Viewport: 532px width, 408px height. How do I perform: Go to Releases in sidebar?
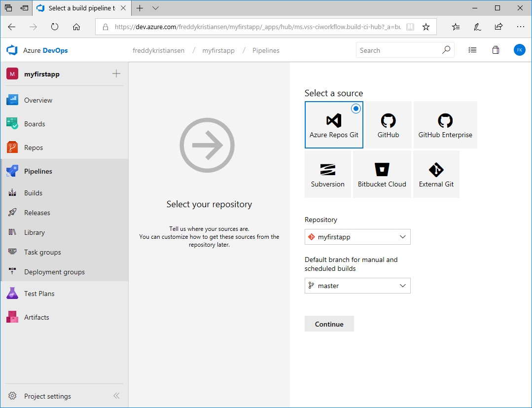click(37, 213)
